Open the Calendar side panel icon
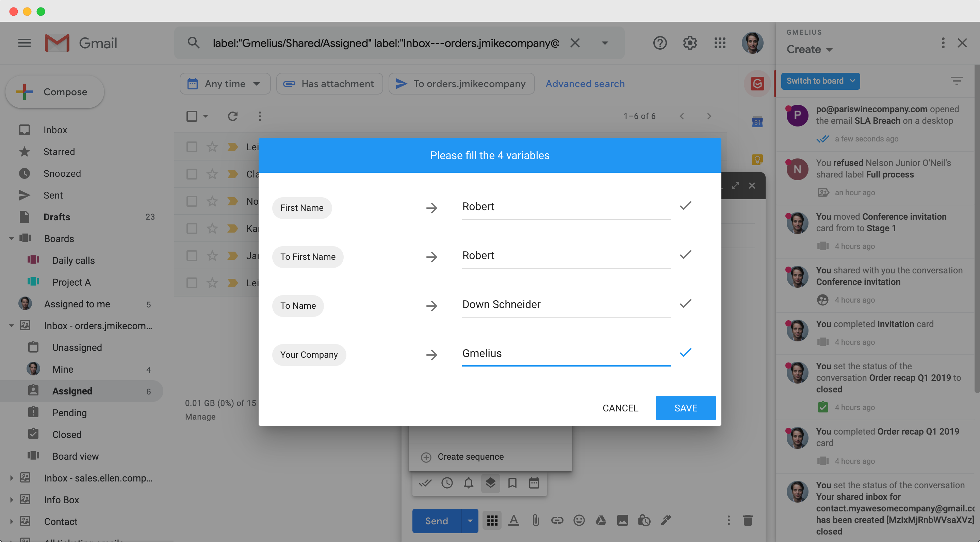This screenshot has width=980, height=542. [x=757, y=122]
